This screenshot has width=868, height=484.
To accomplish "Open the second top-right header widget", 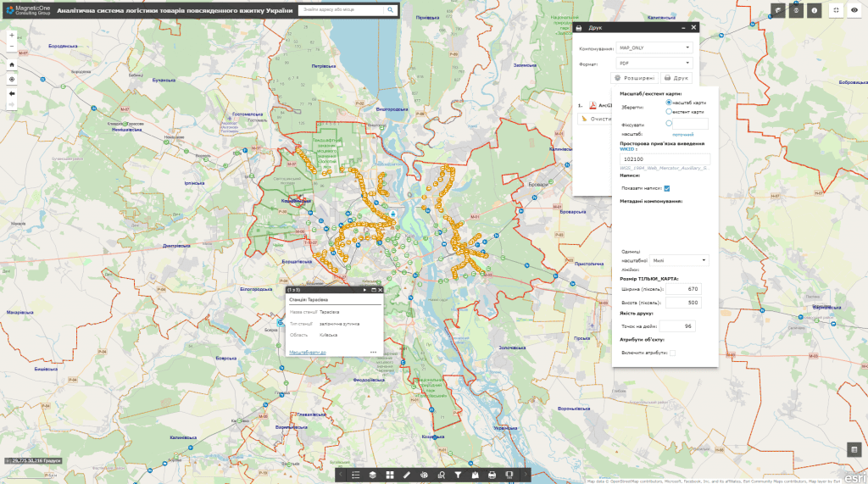I will tap(796, 10).
